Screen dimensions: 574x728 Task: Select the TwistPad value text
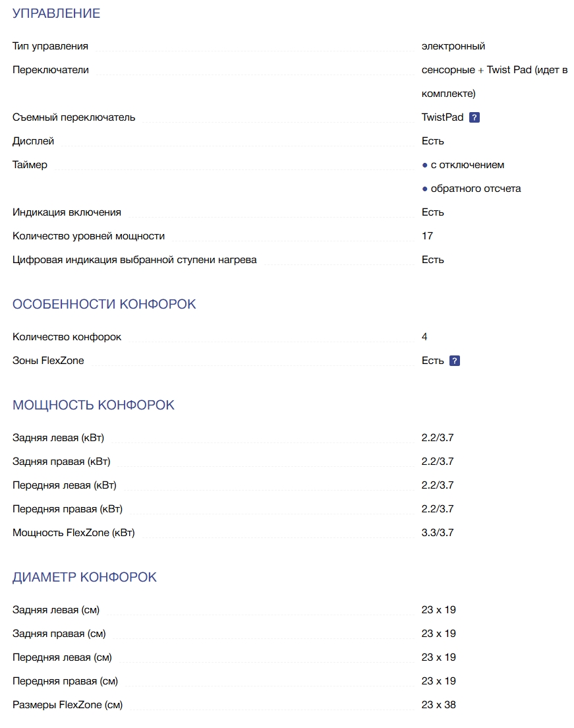click(442, 117)
